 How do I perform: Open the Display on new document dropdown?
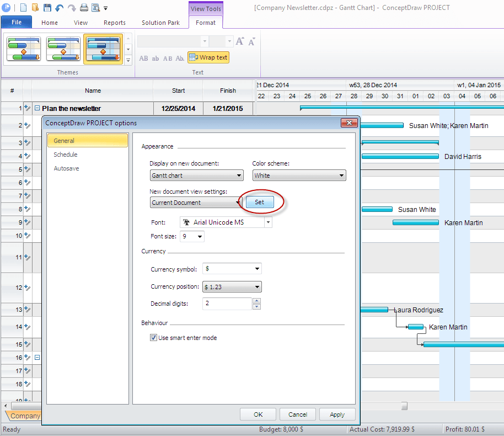click(197, 176)
